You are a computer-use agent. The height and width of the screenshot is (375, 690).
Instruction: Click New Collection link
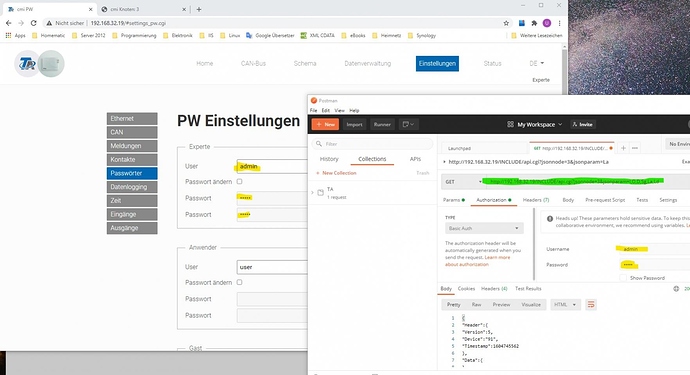(336, 173)
